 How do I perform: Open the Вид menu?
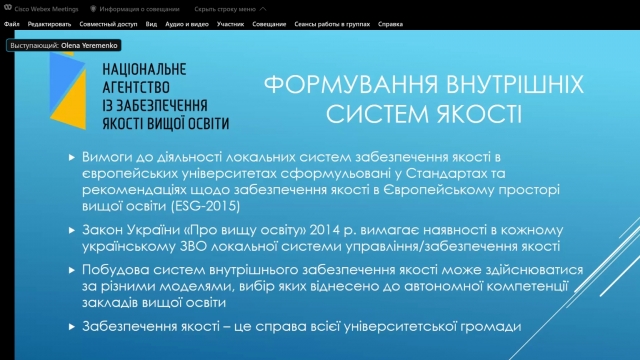click(151, 24)
